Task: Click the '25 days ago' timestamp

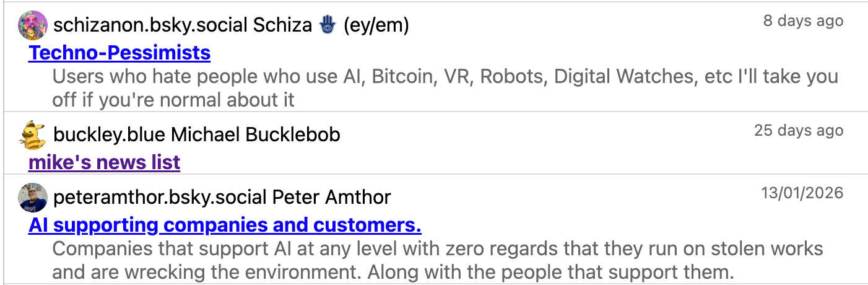Action: point(799,131)
